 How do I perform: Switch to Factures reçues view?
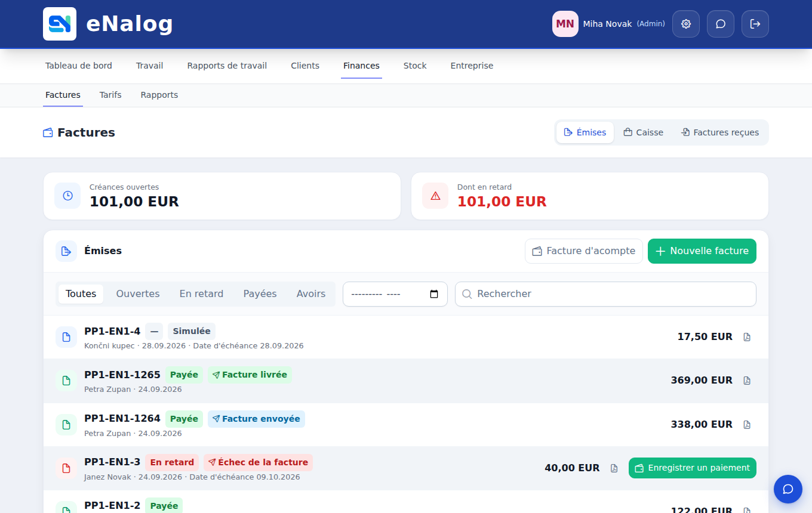pyautogui.click(x=720, y=132)
